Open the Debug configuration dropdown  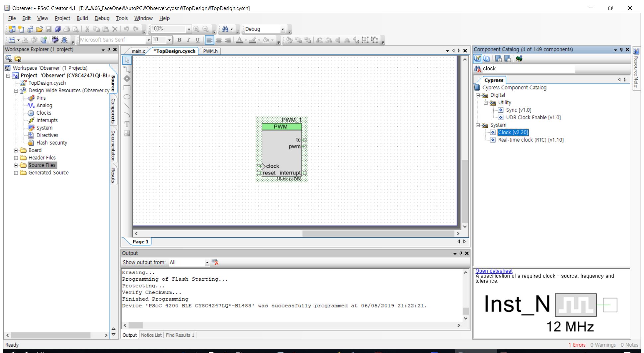click(x=283, y=29)
